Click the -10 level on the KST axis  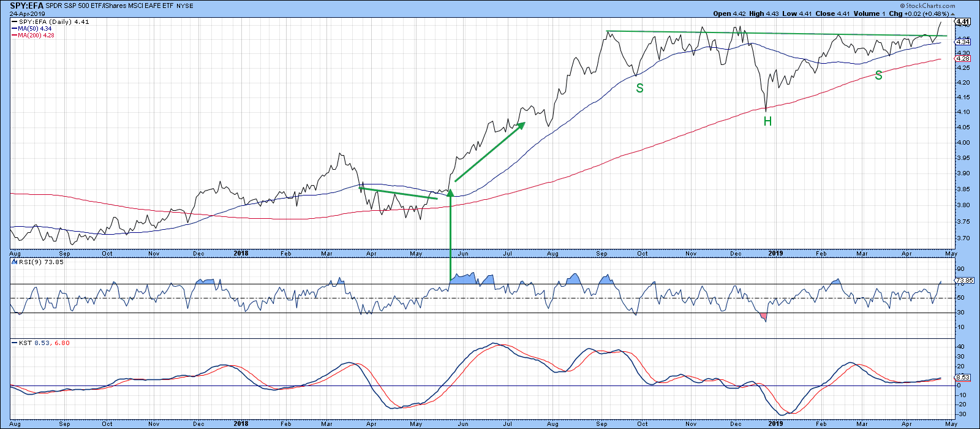pos(962,394)
